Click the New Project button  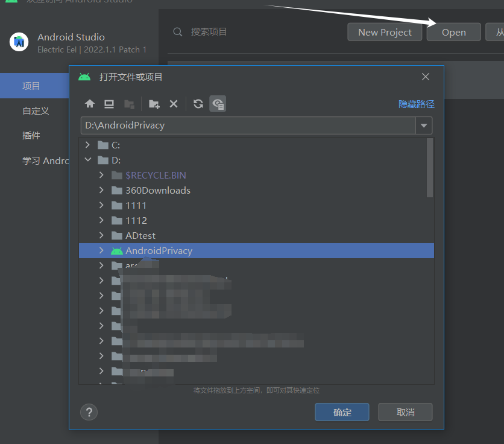tap(385, 32)
